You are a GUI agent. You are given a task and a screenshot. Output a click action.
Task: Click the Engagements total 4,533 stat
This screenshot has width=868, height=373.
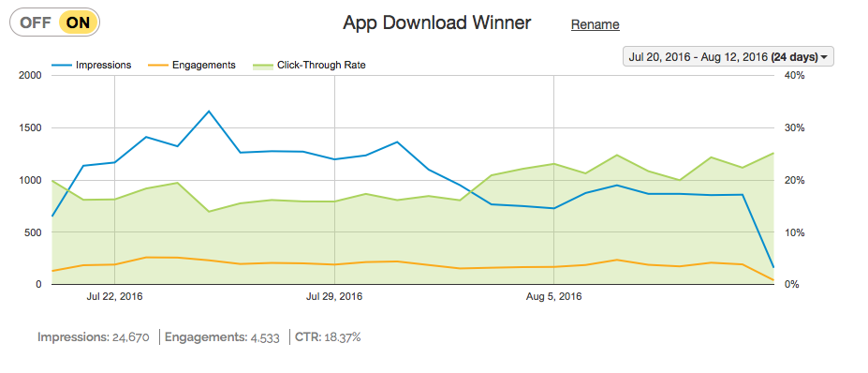click(222, 337)
